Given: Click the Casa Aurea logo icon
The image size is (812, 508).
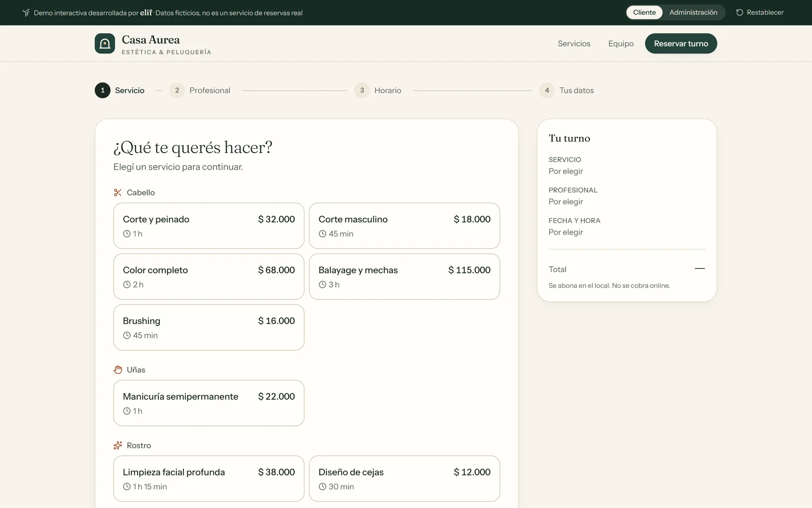Looking at the screenshot, I should pos(105,43).
